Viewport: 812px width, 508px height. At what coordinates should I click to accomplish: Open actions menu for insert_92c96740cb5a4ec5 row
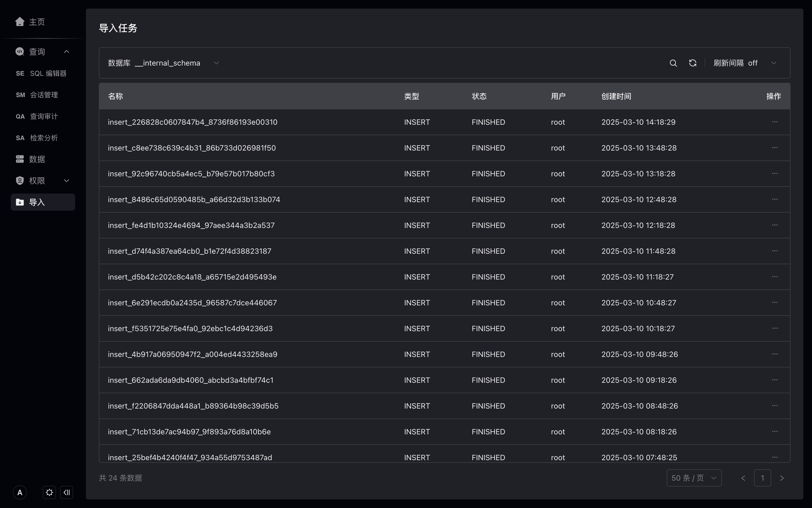774,174
